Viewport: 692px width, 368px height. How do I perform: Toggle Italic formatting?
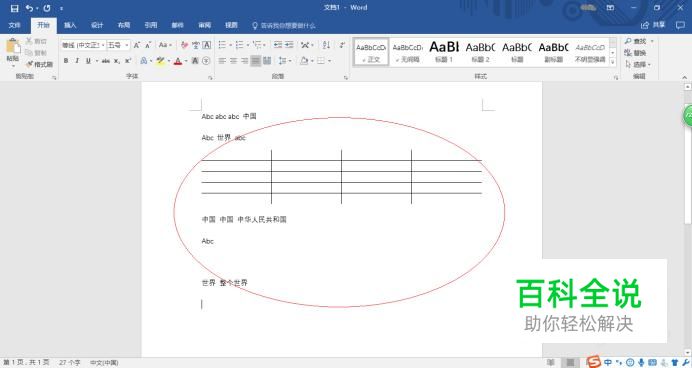[x=77, y=61]
